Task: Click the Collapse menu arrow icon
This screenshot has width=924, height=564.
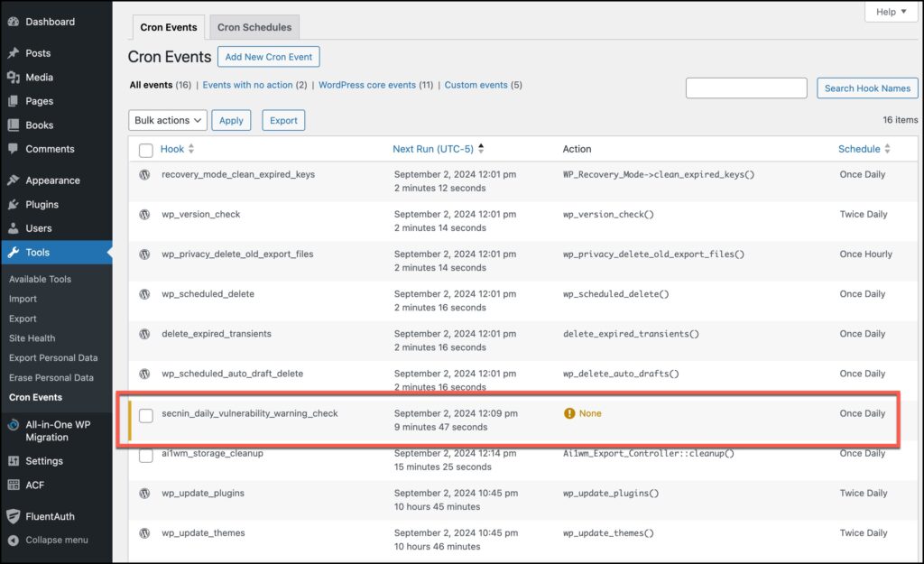Action: click(14, 540)
